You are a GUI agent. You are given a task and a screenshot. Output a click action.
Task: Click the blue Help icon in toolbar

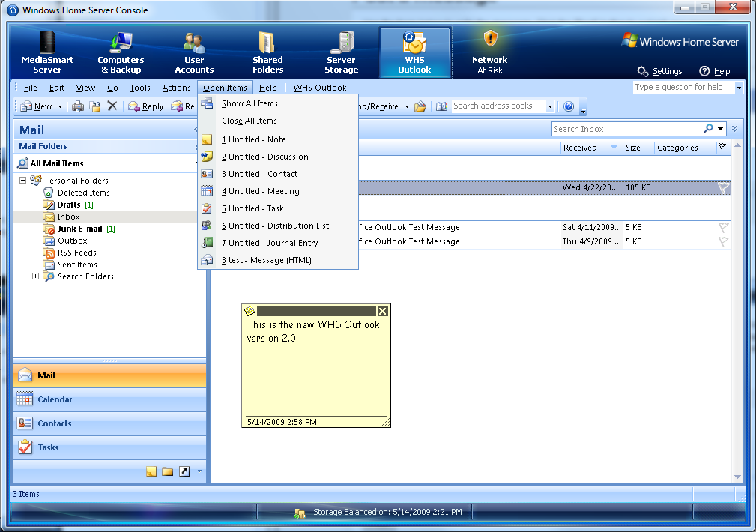(x=569, y=106)
